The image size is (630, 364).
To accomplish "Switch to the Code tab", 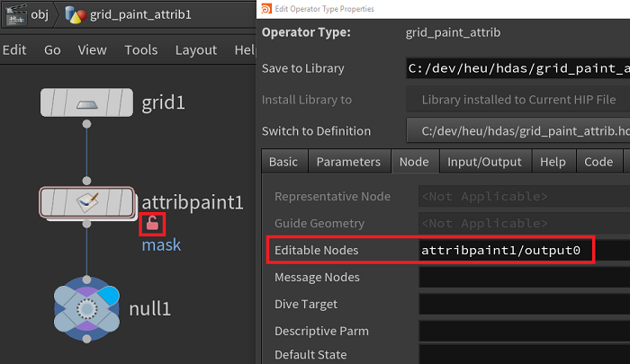I will click(598, 162).
